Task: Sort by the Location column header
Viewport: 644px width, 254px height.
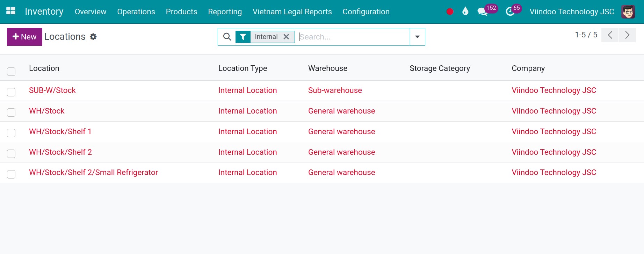Action: (x=44, y=68)
